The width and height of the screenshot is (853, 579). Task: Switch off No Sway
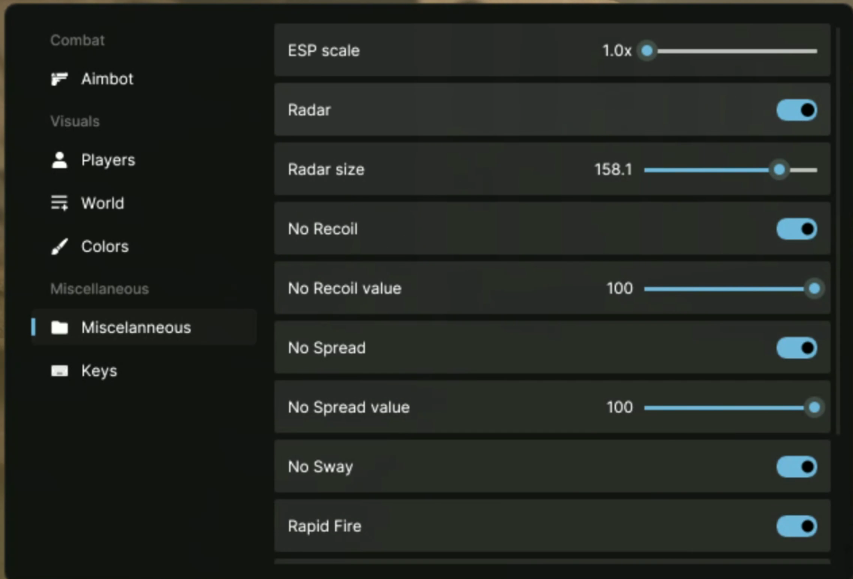796,467
